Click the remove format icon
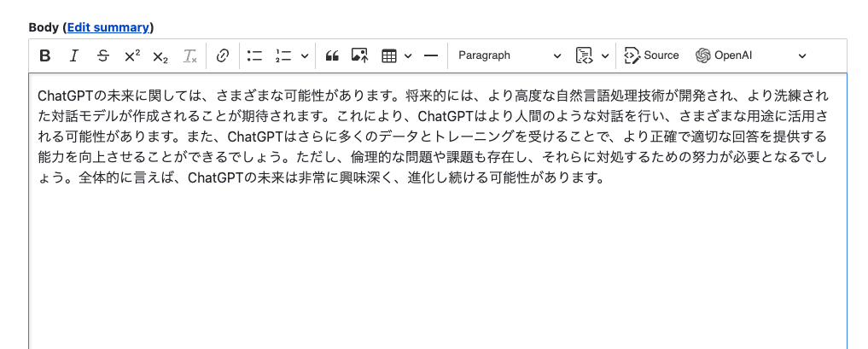This screenshot has width=868, height=349. coord(189,55)
